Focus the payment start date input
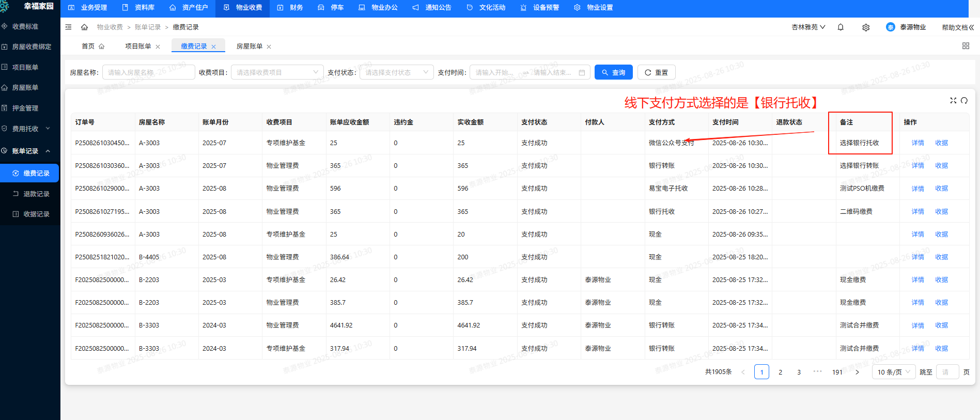Viewport: 980px width, 420px height. pos(496,72)
